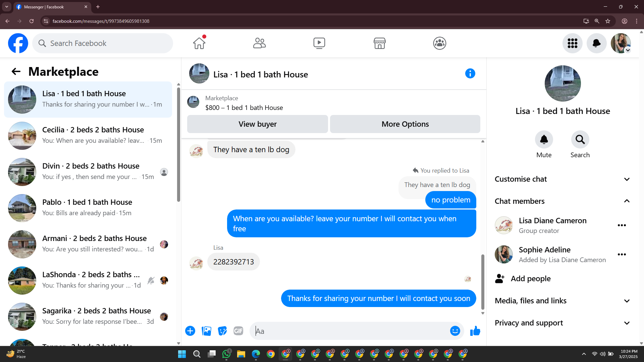Open more actions plus icon in composer
This screenshot has width=644, height=362.
coord(190,331)
